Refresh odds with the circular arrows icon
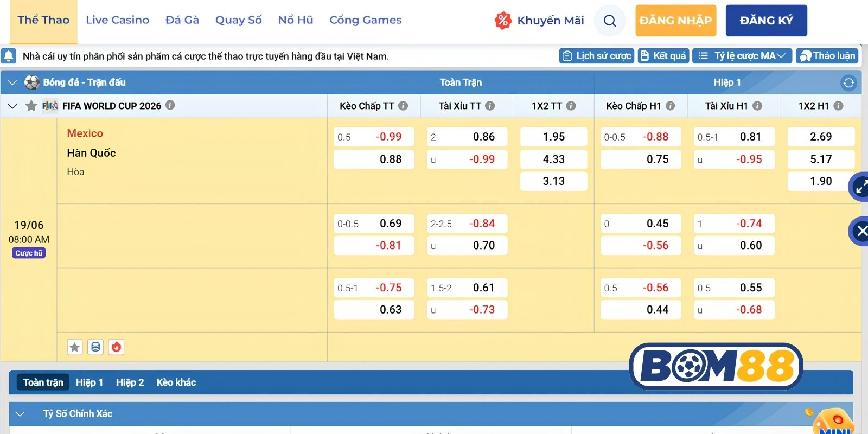Screen dimensions: 868x434 click(x=848, y=83)
